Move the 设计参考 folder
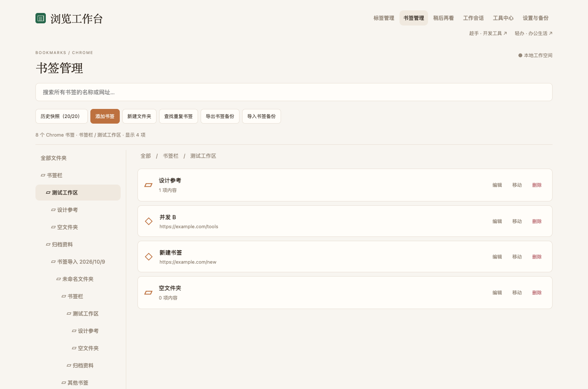 [x=517, y=185]
